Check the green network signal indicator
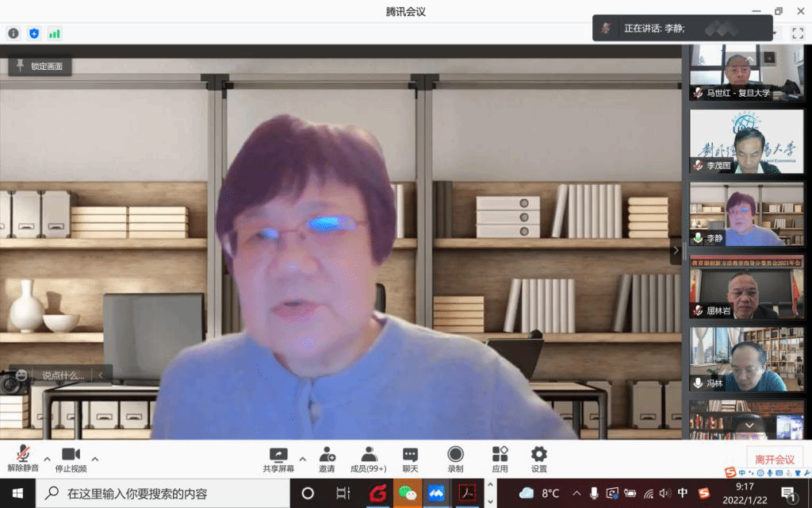Image resolution: width=812 pixels, height=508 pixels. pyautogui.click(x=55, y=33)
